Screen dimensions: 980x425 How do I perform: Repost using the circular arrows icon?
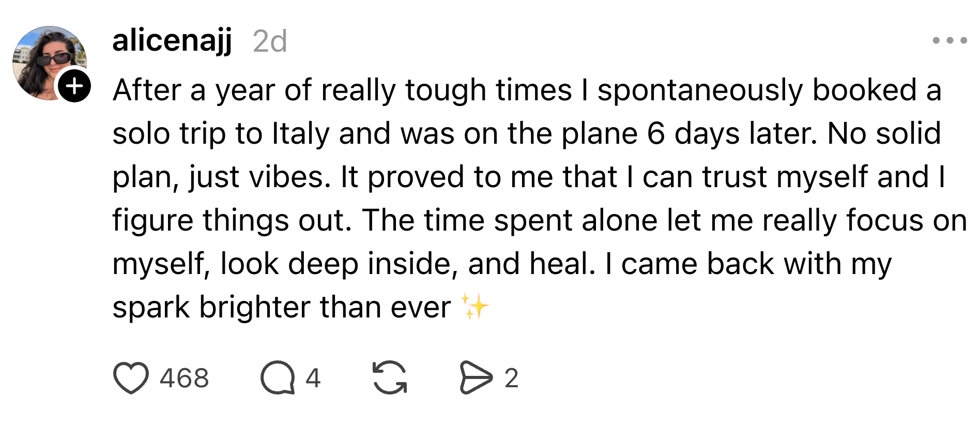[x=390, y=378]
